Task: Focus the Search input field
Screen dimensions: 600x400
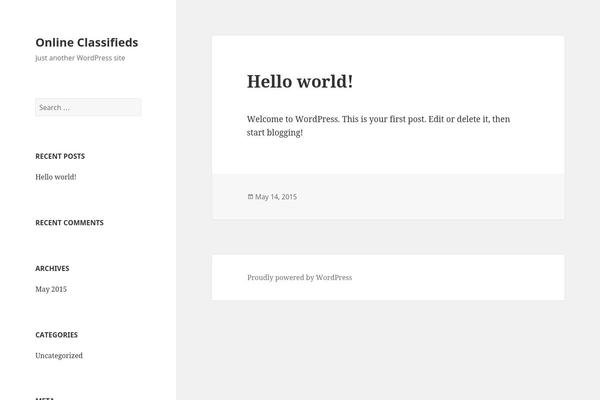Action: (88, 107)
